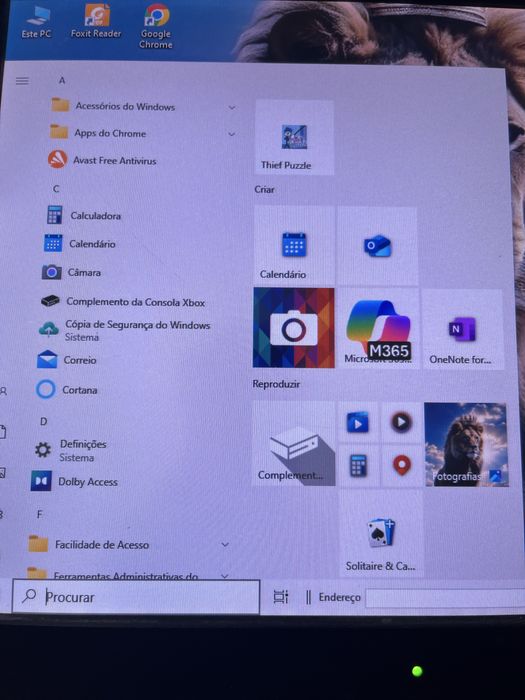Click the Criar tile group title

click(x=264, y=189)
